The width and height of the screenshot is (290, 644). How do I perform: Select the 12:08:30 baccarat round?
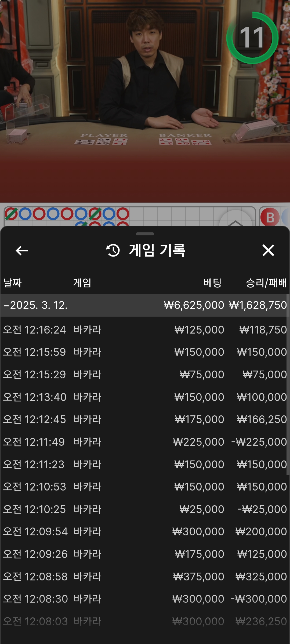(x=145, y=599)
